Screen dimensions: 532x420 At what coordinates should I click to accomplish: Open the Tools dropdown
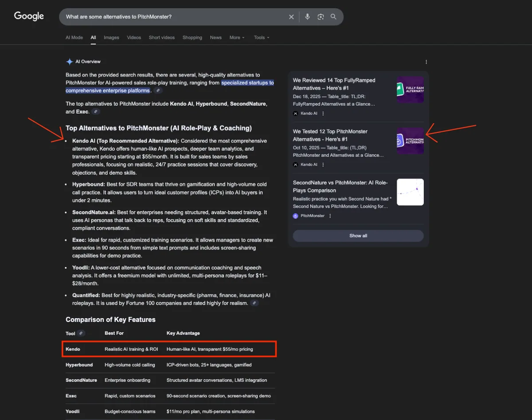point(262,38)
